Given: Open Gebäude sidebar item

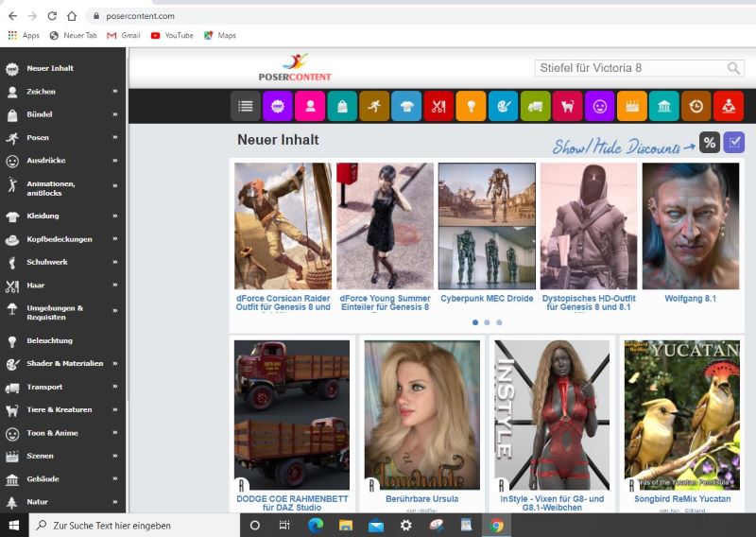Looking at the screenshot, I should click(x=43, y=478).
